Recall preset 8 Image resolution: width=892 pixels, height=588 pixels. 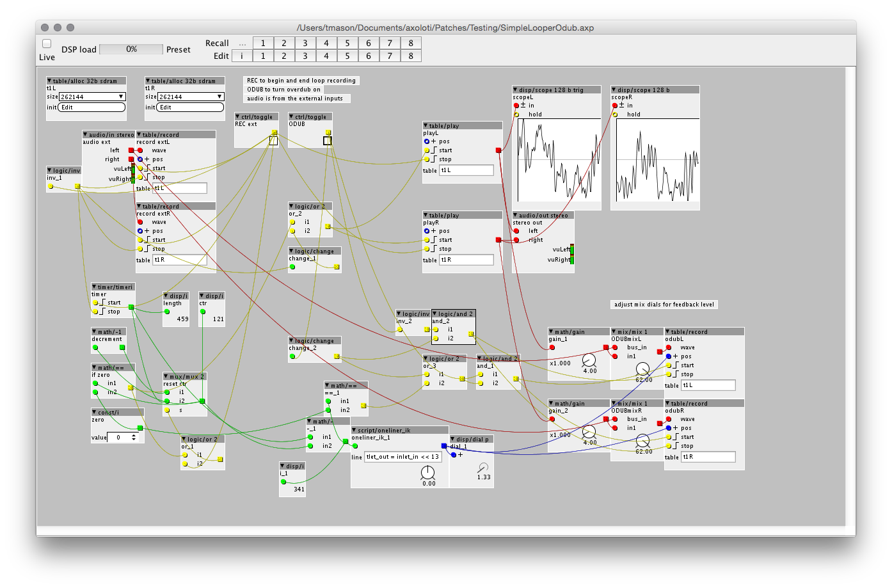(x=411, y=43)
